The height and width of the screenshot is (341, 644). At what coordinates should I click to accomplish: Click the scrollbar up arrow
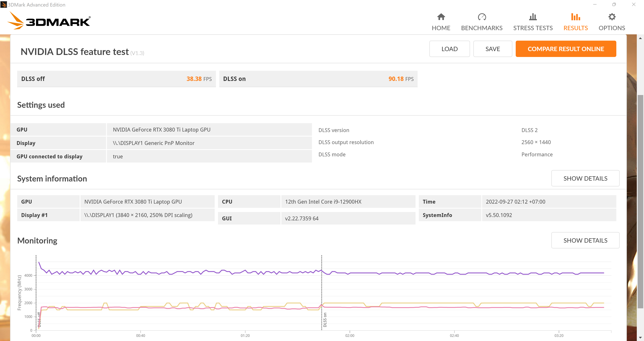tap(640, 38)
